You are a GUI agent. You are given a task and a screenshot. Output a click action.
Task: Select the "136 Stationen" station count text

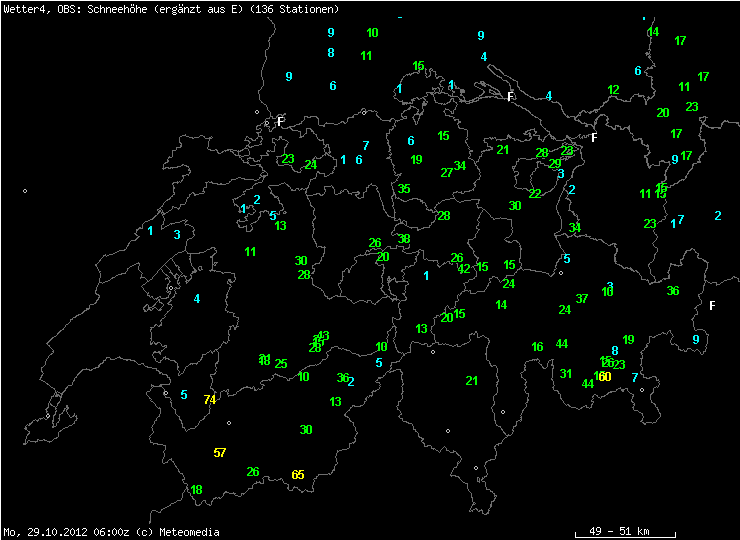click(x=302, y=9)
